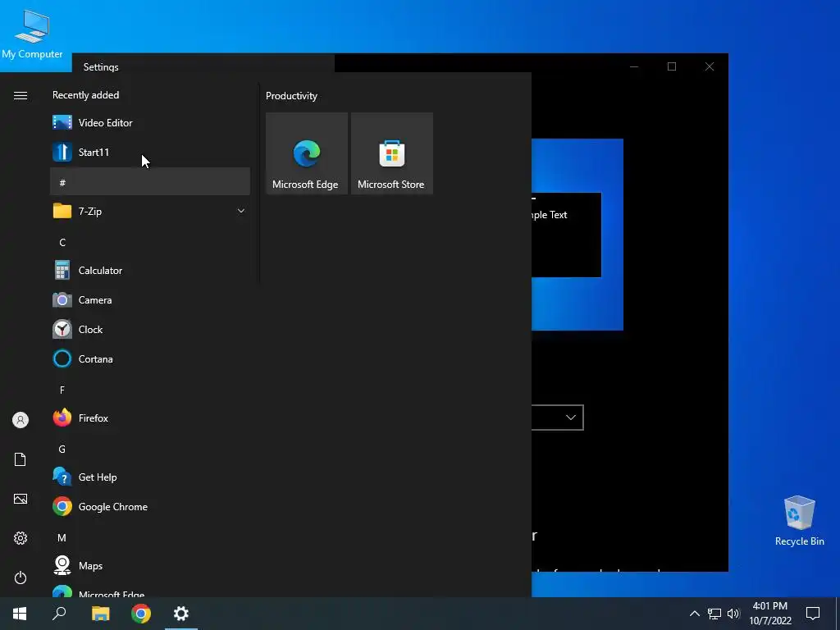The image size is (840, 630).
Task: Click the C letter group header
Action: click(x=150, y=241)
